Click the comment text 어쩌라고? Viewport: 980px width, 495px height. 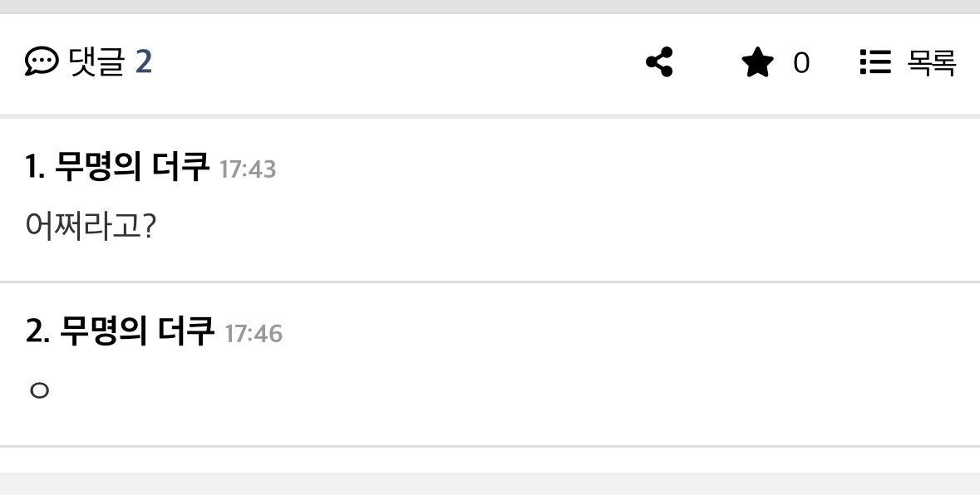tap(90, 225)
